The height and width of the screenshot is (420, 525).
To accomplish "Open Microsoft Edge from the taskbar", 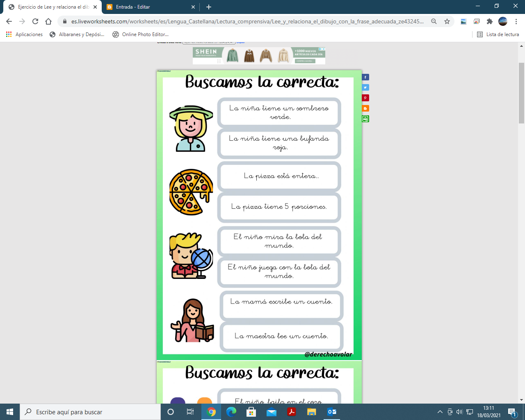I will click(231, 412).
